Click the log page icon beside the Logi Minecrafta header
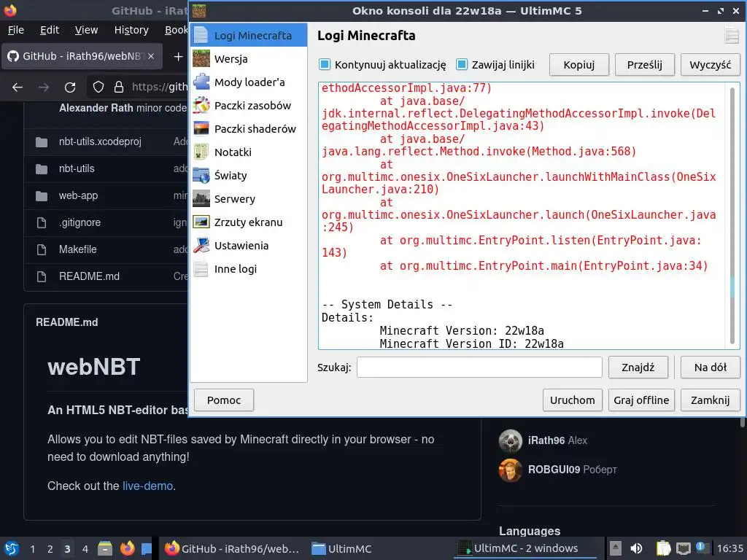747x560 pixels. coord(731,36)
